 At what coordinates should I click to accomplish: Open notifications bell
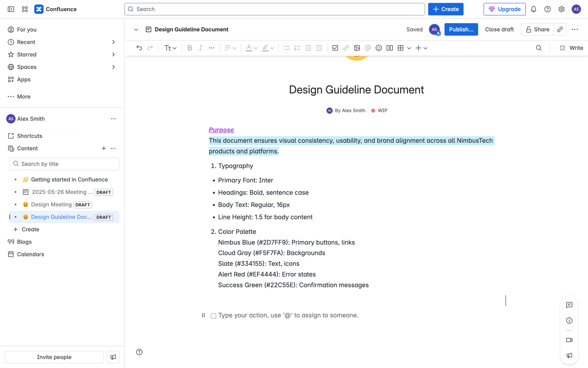533,9
